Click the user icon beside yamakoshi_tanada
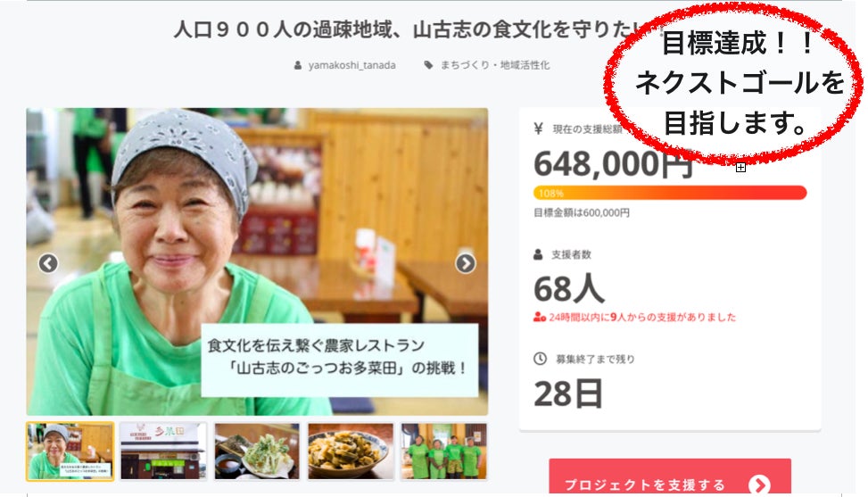 click(x=298, y=65)
